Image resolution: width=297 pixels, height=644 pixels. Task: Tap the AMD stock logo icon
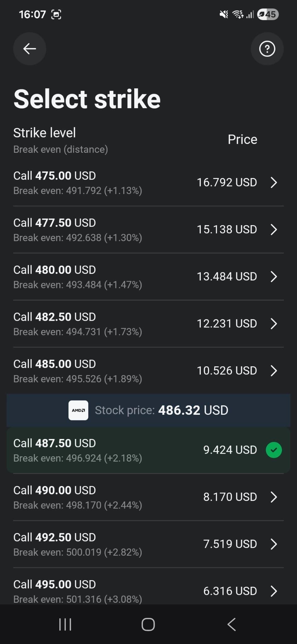[78, 410]
